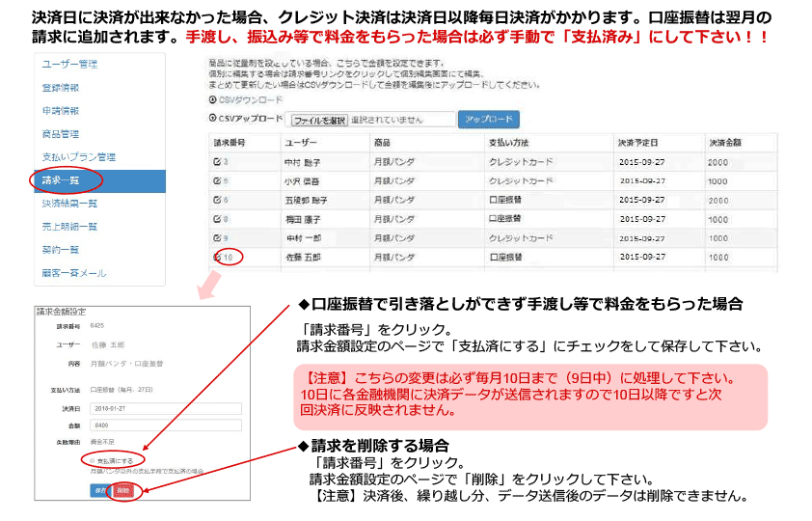Click amount 1000 in 佐藤 五郎's row
The width and height of the screenshot is (812, 521).
pos(718,258)
